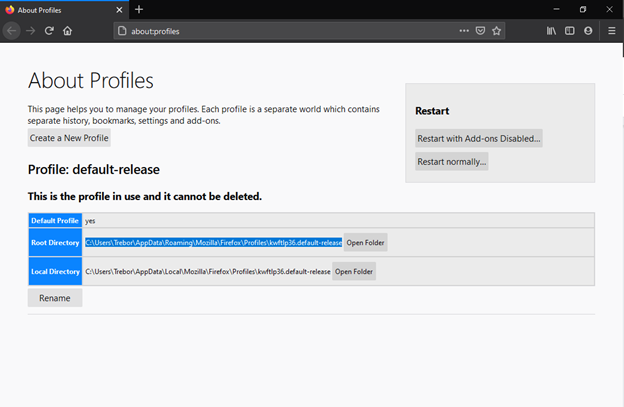Restore down the Firefox window
The image size is (624, 407).
tap(583, 9)
